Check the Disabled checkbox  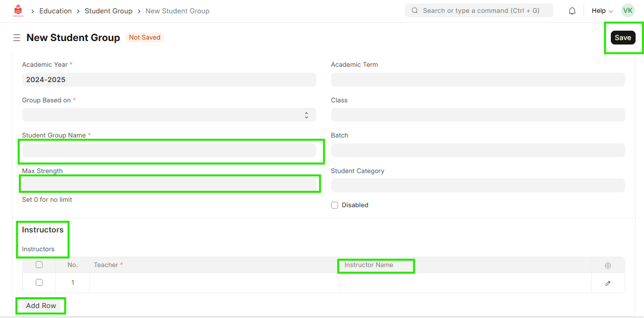pyautogui.click(x=335, y=205)
